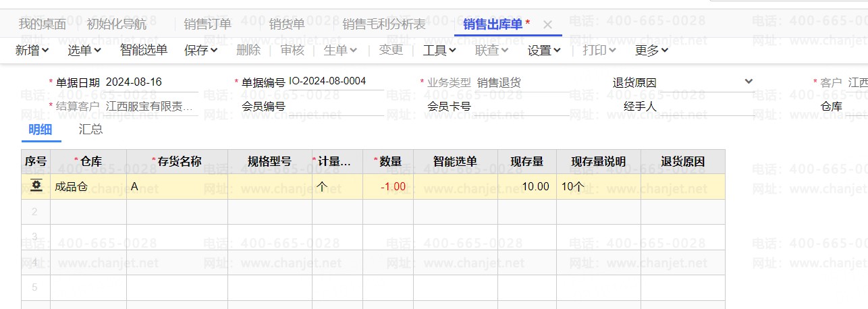The image size is (868, 309).
Task: Click the 退货原因 column header
Action: [683, 162]
